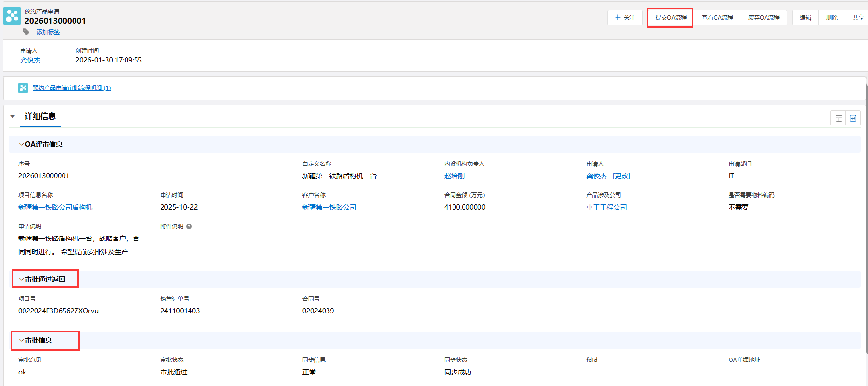
Task: Collapse the 审批信息 section
Action: [x=22, y=340]
